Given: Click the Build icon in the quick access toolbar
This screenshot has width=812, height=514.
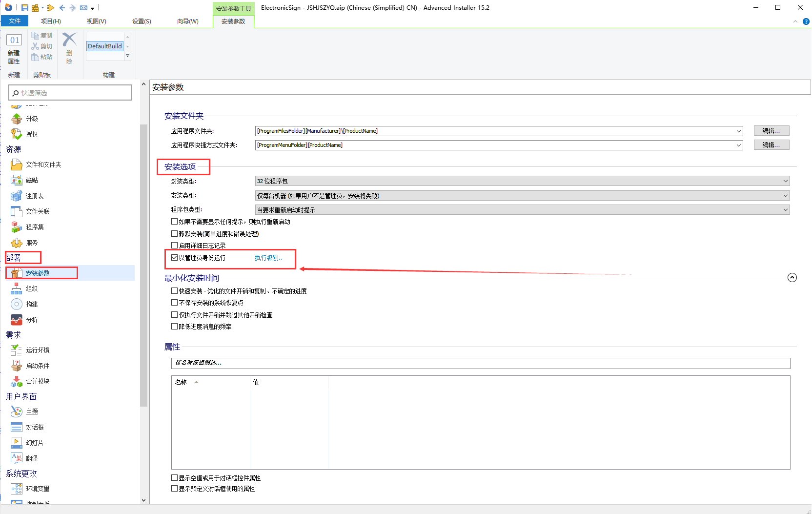Looking at the screenshot, I should 35,8.
